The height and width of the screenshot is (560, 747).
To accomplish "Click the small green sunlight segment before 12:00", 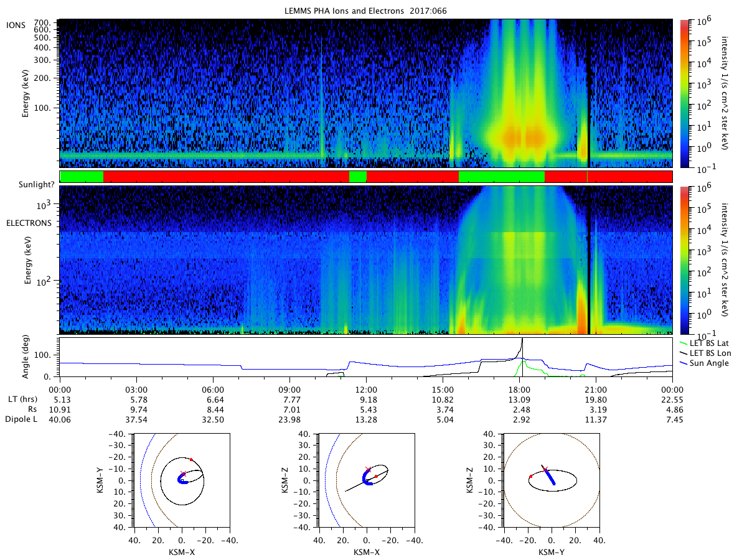I will 358,177.
